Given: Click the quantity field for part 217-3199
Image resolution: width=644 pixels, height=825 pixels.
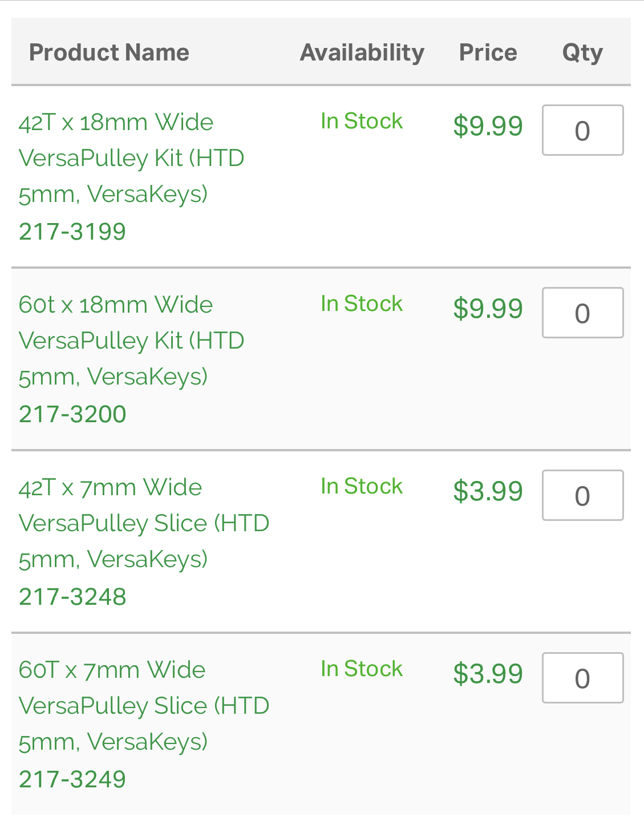Looking at the screenshot, I should tap(582, 131).
